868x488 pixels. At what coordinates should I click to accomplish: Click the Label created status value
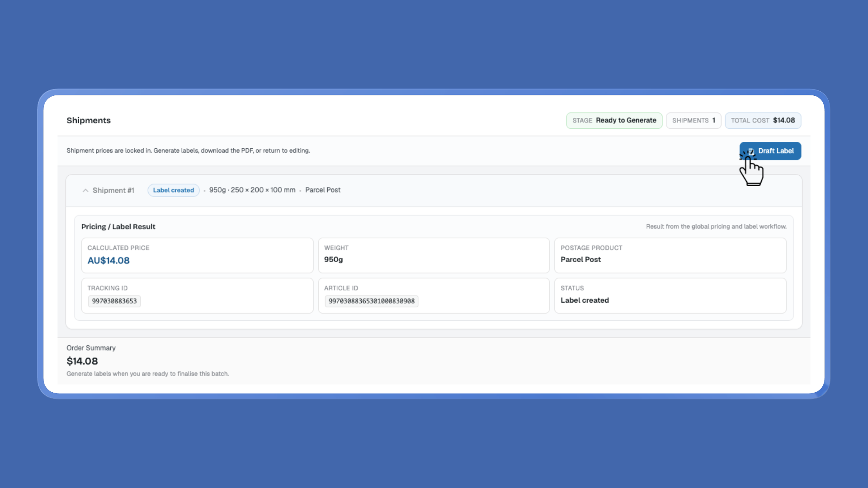pos(585,300)
